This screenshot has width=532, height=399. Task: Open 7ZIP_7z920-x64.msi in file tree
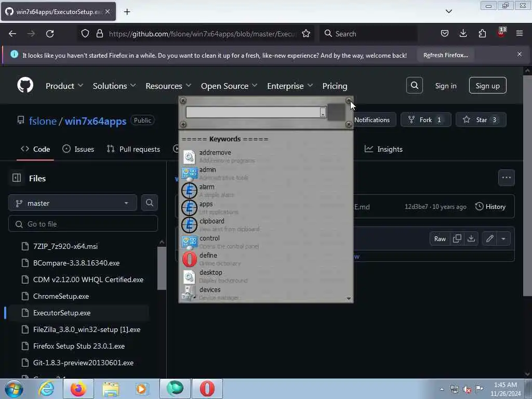(x=65, y=246)
